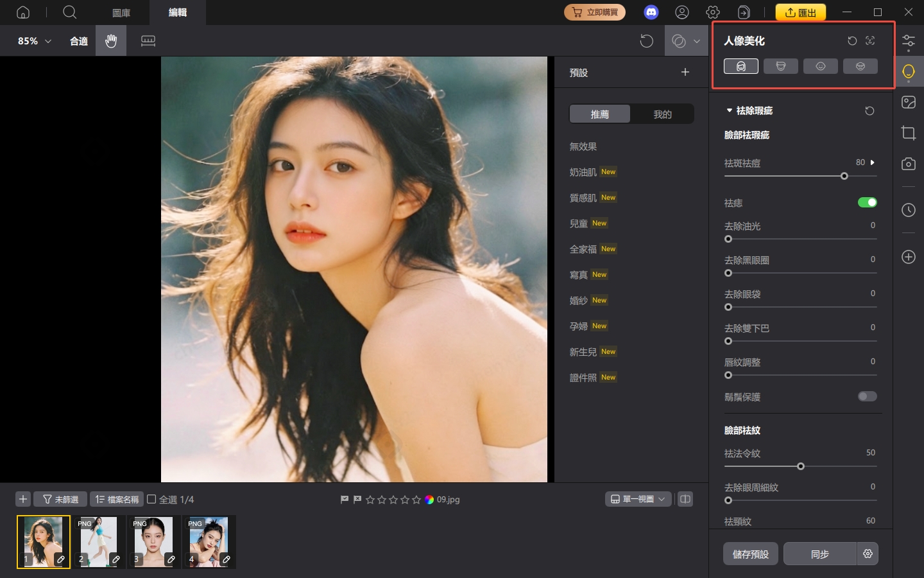Click the 儲存預設 button

[750, 554]
